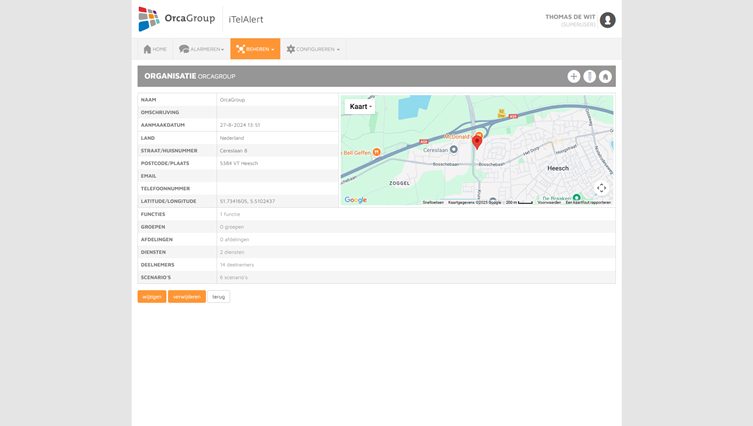This screenshot has width=753, height=426.
Task: Click the '5384 VT Heesch' postcode value
Action: (x=239, y=163)
